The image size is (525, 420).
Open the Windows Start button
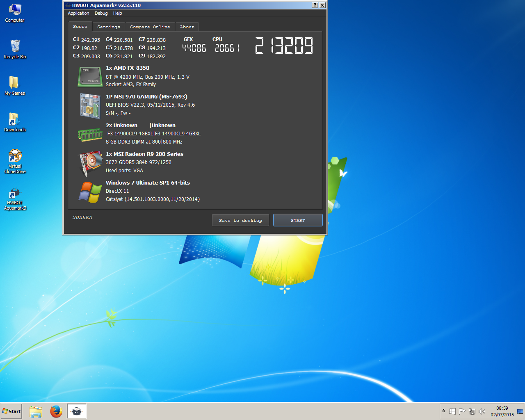click(x=11, y=411)
